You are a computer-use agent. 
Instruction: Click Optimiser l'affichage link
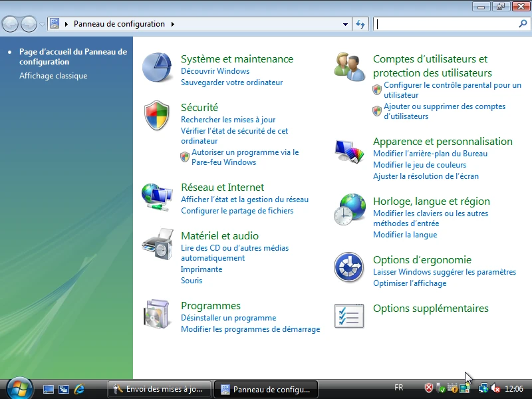click(410, 283)
